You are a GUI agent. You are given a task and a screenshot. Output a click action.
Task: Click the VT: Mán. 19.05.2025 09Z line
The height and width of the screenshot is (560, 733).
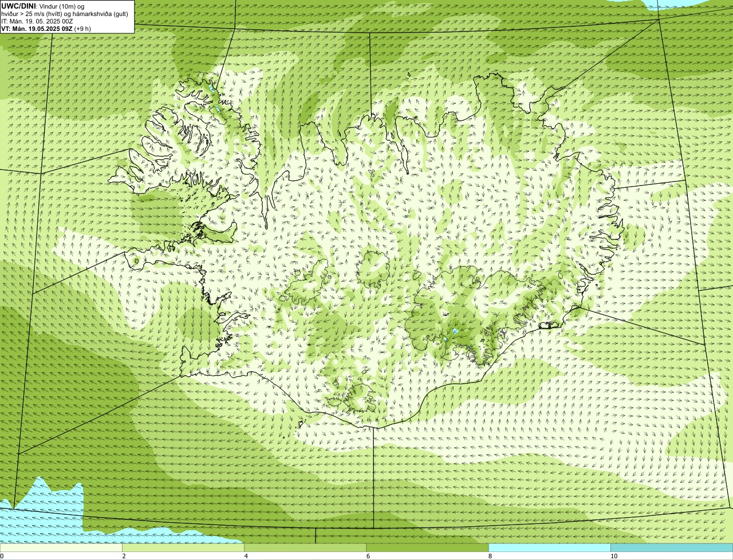46,29
